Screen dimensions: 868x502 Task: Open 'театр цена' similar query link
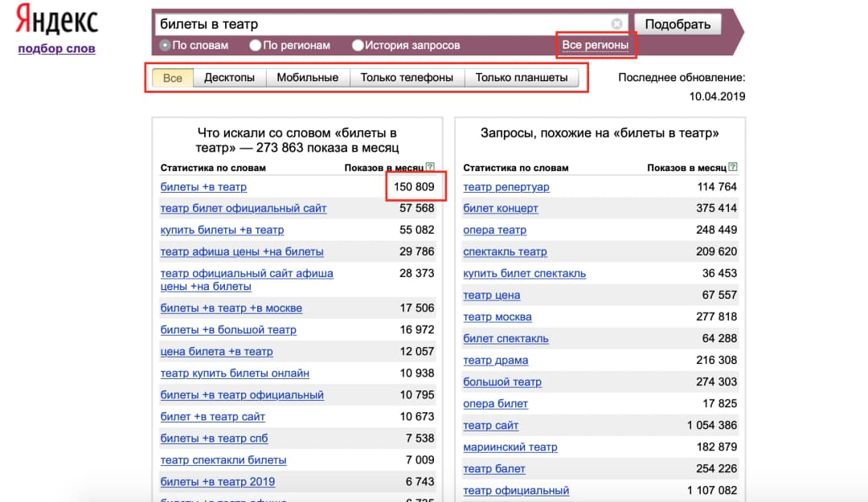point(492,295)
